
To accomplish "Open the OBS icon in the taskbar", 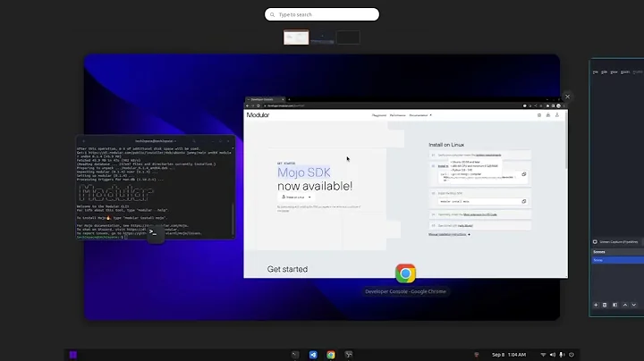I will pos(349,355).
